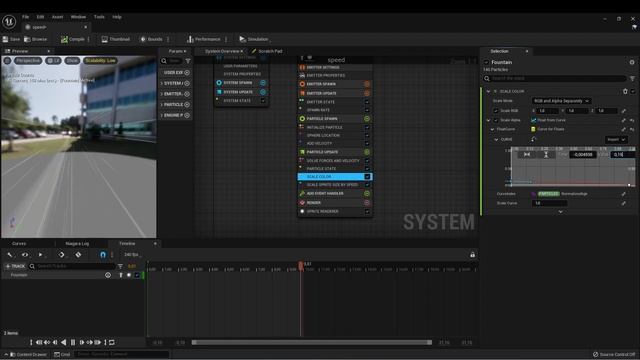Toggle the Add Velocity module checkbox
Viewport: 640px width, 360px height.
click(367, 144)
